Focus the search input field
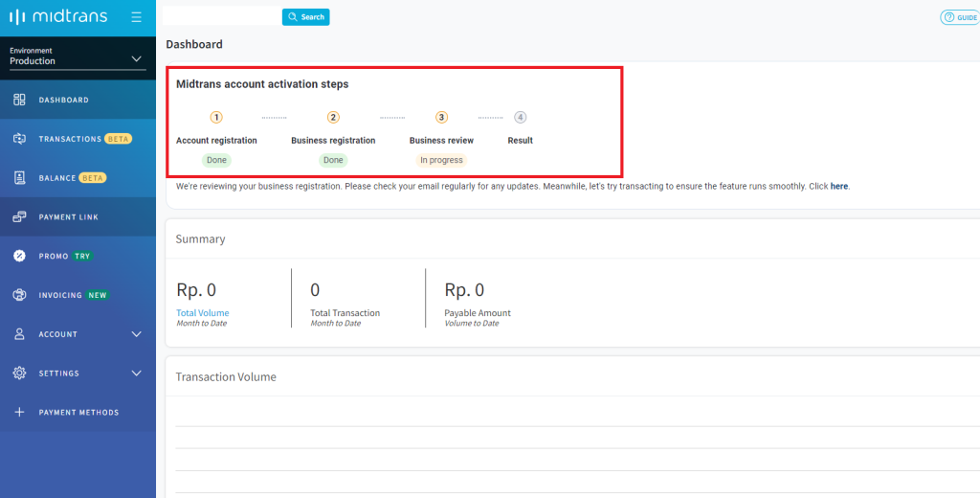The height and width of the screenshot is (498, 980). pyautogui.click(x=222, y=16)
